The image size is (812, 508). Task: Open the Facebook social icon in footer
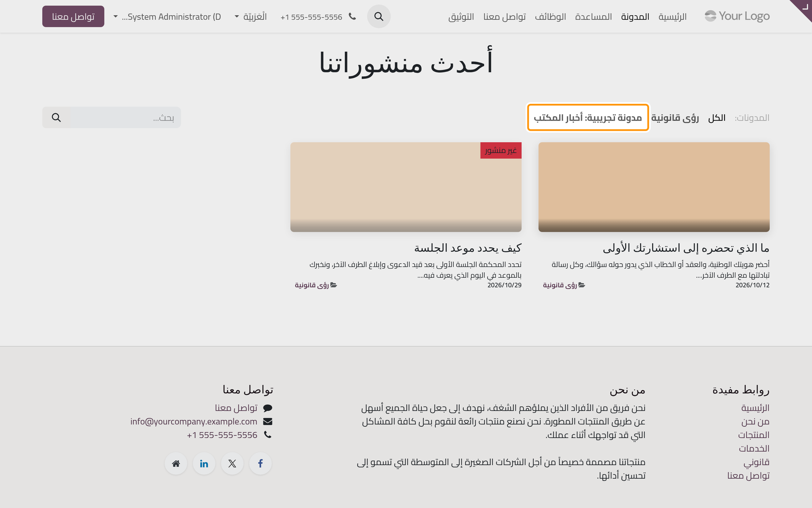pos(261,464)
